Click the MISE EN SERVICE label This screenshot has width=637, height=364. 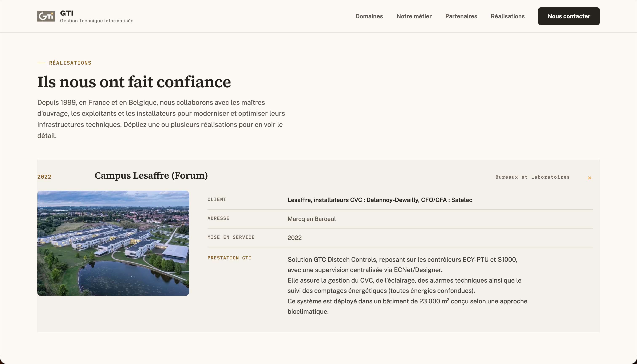tap(231, 238)
